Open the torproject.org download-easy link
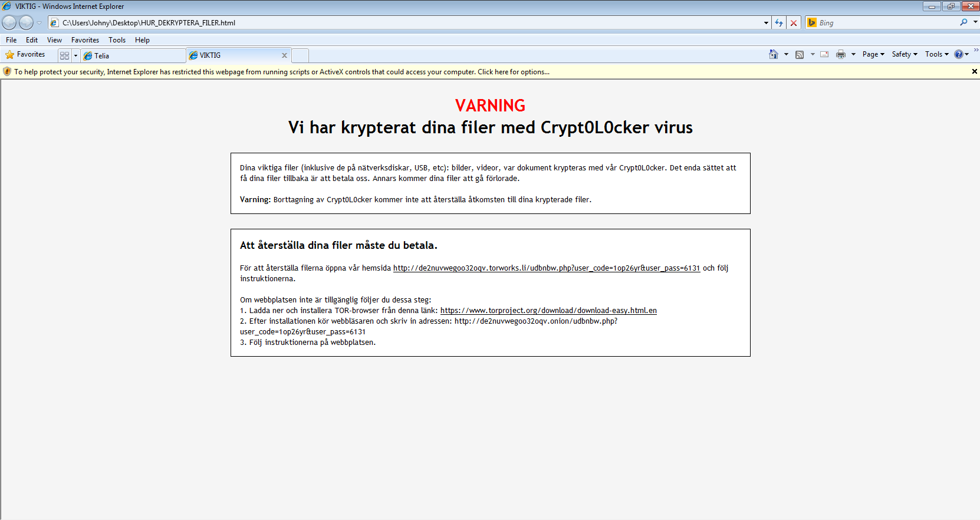Viewport: 980px width, 520px height. pos(548,311)
